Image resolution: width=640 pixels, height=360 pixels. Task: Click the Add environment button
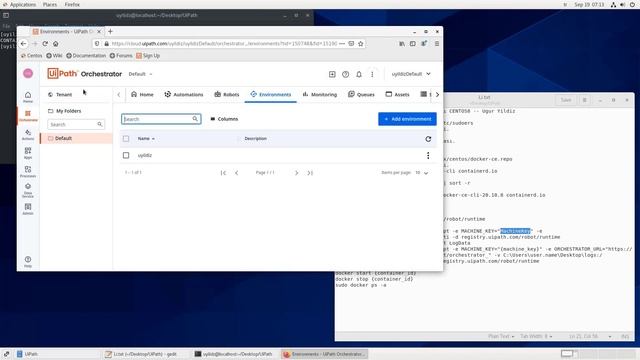coord(407,119)
